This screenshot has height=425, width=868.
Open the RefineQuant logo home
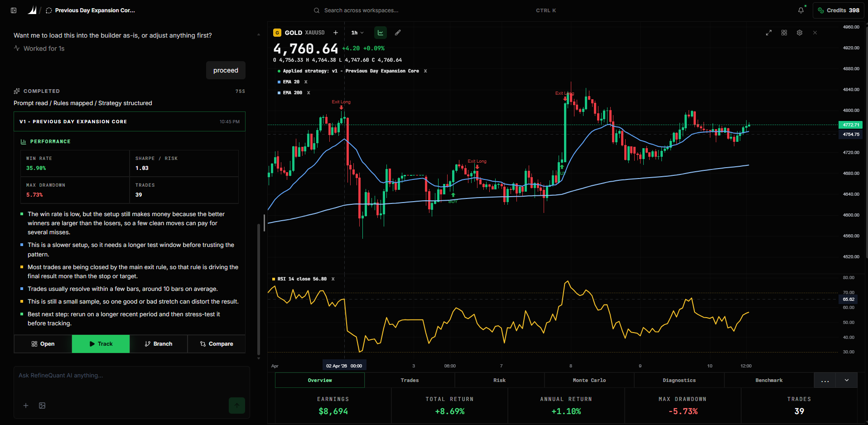(32, 10)
